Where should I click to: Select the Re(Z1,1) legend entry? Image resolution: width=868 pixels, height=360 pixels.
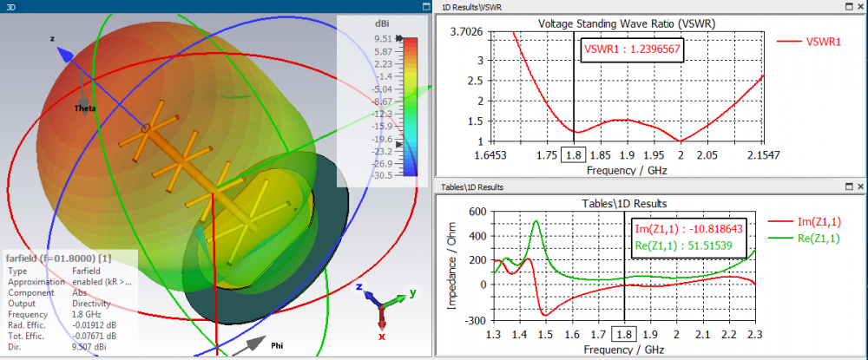[x=805, y=239]
